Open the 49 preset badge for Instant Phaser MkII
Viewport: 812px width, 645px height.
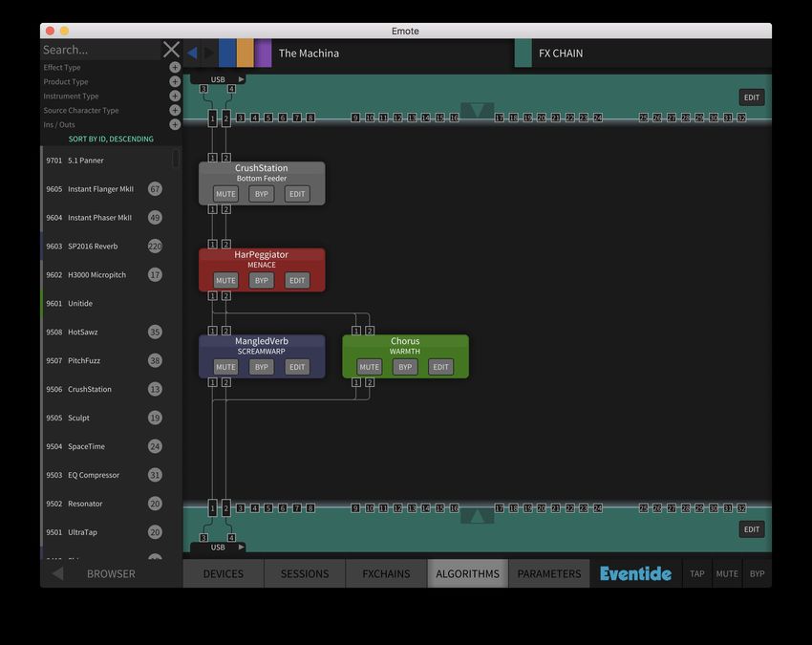tap(155, 218)
